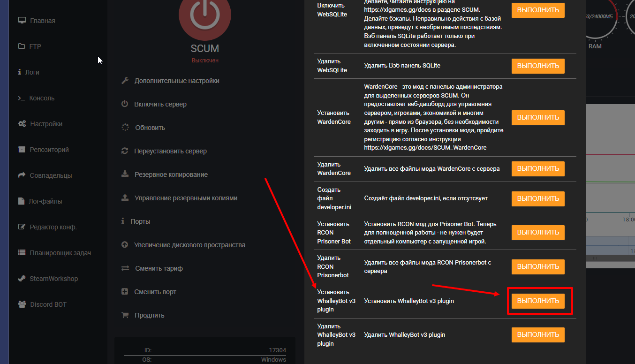Click the shopping cart icon beside Продлить
635x364 pixels.
pyautogui.click(x=125, y=315)
